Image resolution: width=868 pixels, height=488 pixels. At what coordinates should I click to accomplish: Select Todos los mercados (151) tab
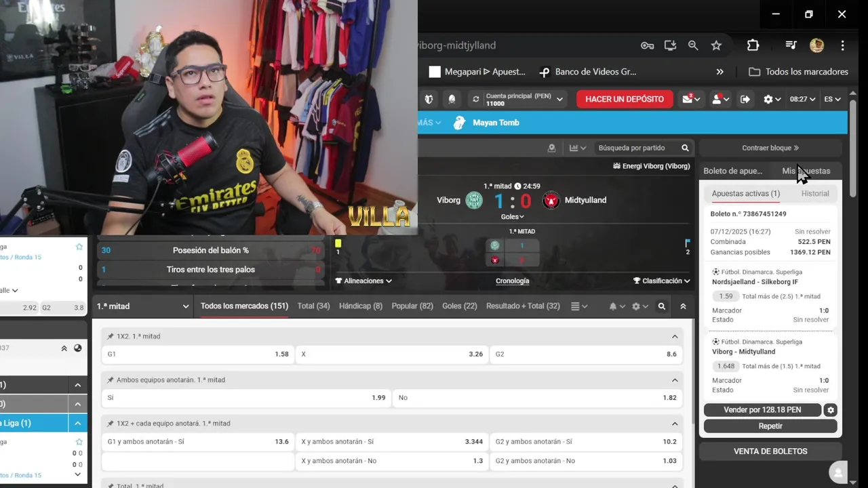pyautogui.click(x=244, y=306)
